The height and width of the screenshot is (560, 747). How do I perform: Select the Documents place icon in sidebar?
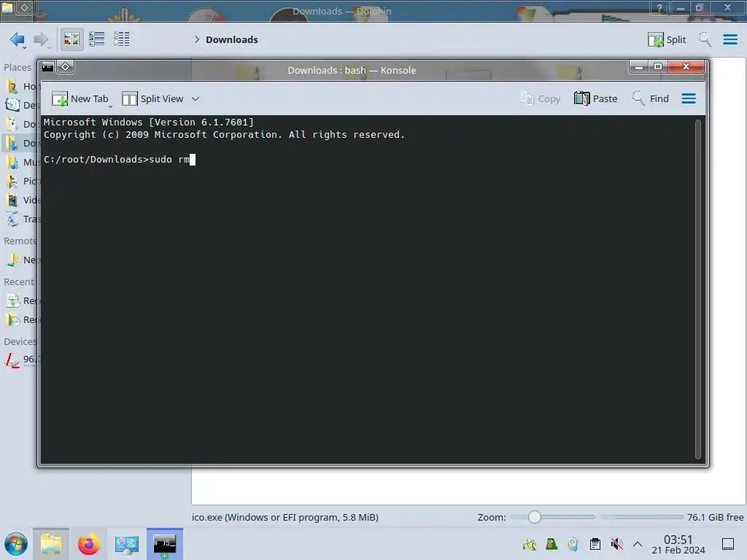pyautogui.click(x=12, y=124)
